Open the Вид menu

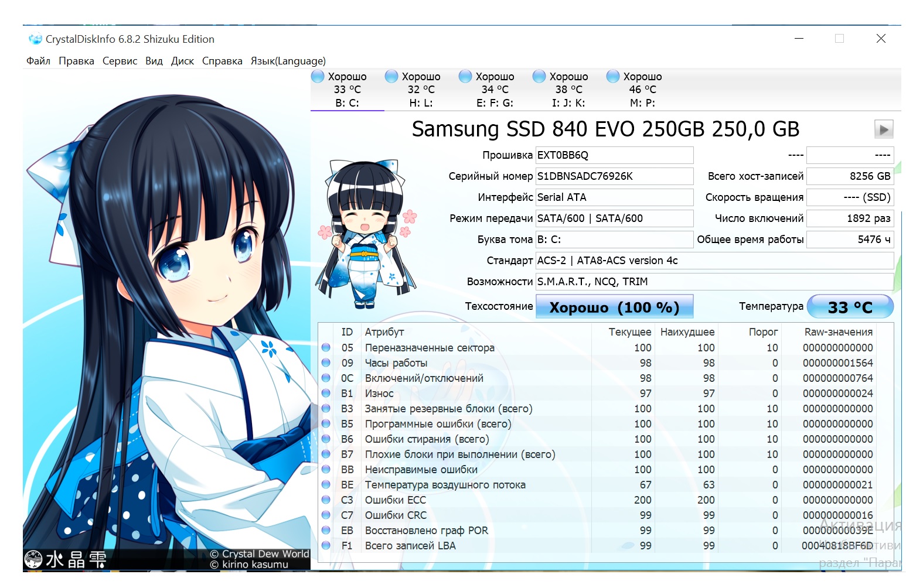pos(154,61)
